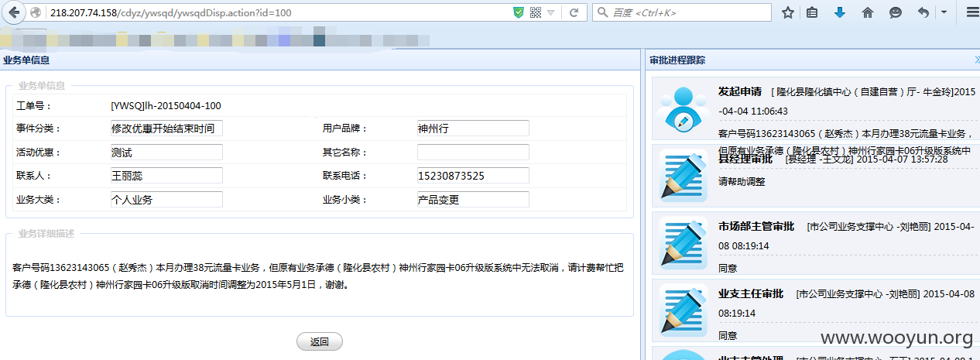Viewport: 980px width, 360px height.
Task: Click the 业务单信息 panel header
Action: (320, 60)
